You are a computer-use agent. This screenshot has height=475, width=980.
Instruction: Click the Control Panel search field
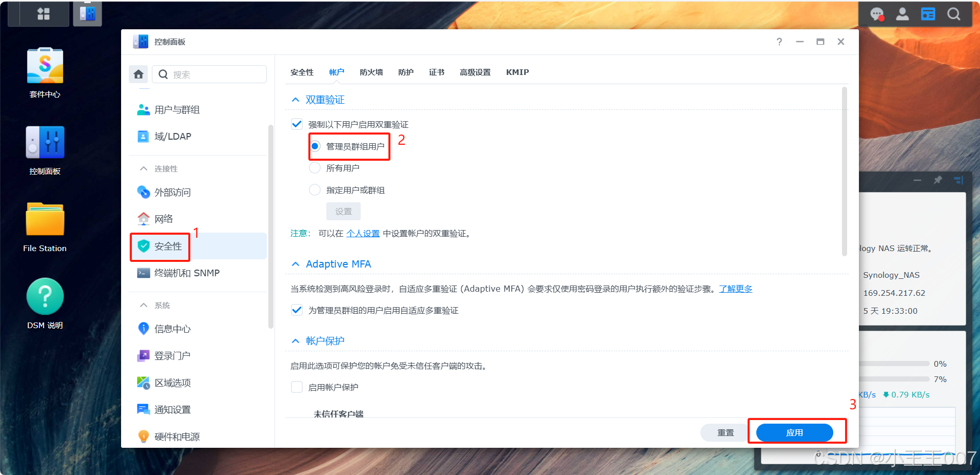tap(209, 74)
